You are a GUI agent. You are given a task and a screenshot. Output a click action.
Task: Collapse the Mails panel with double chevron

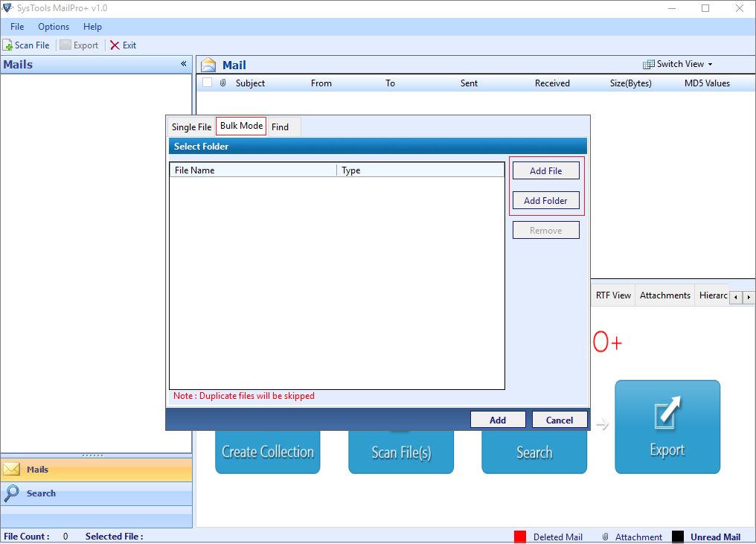tap(184, 64)
